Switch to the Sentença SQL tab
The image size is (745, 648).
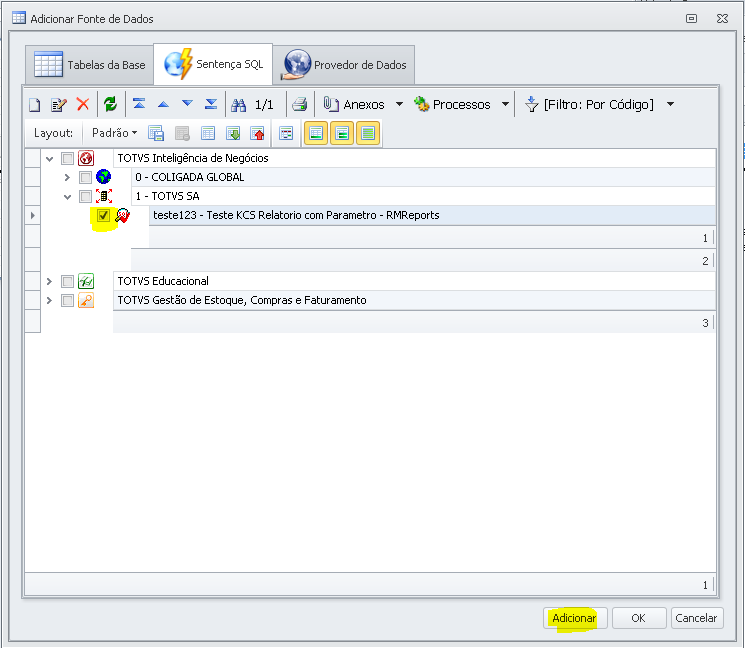213,64
